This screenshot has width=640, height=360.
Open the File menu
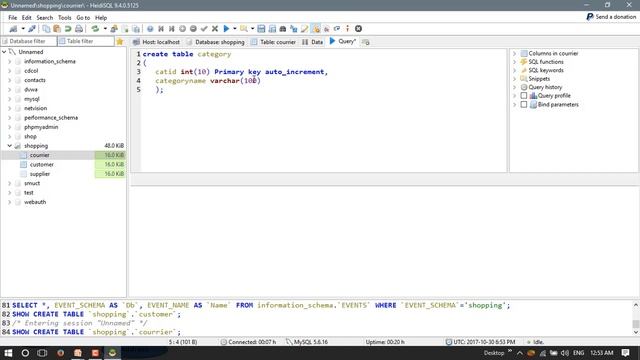click(x=13, y=18)
